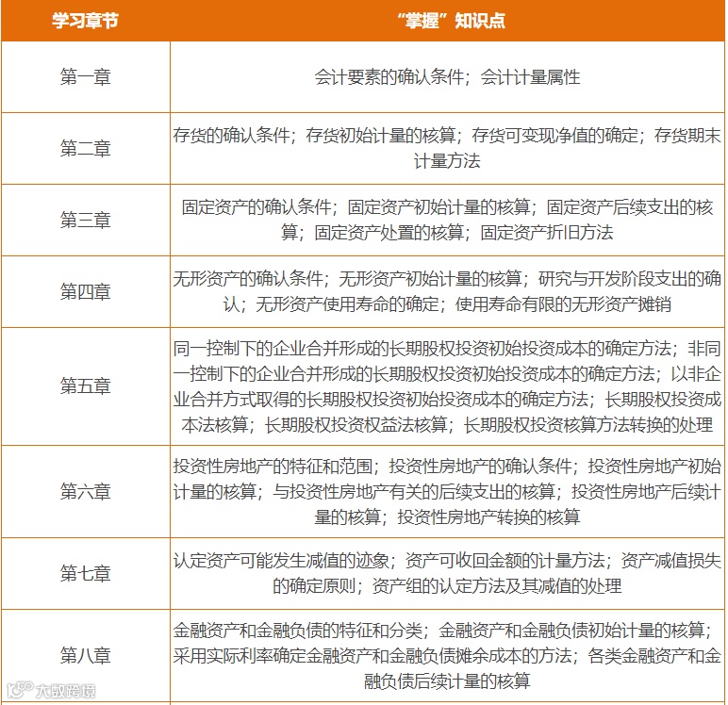728x705 pixels.
Task: Click the cell starting 固定资产的确认条件
Action: coord(448,220)
